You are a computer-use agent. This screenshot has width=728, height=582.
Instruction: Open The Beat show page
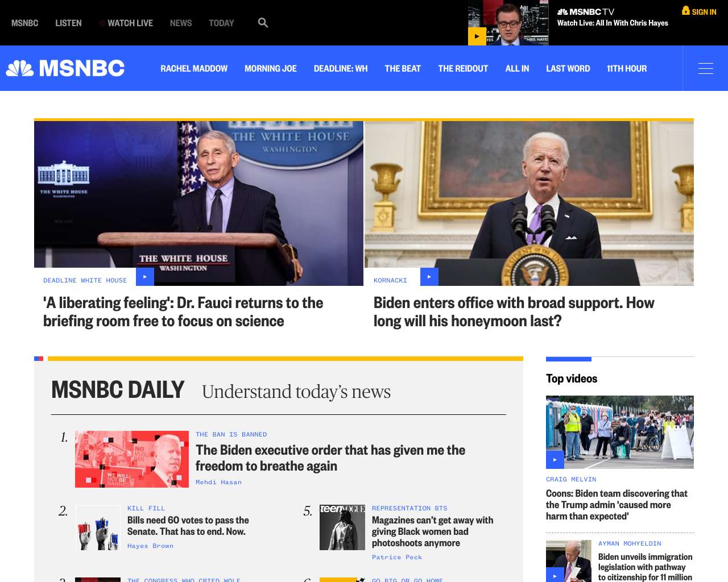[x=403, y=68]
